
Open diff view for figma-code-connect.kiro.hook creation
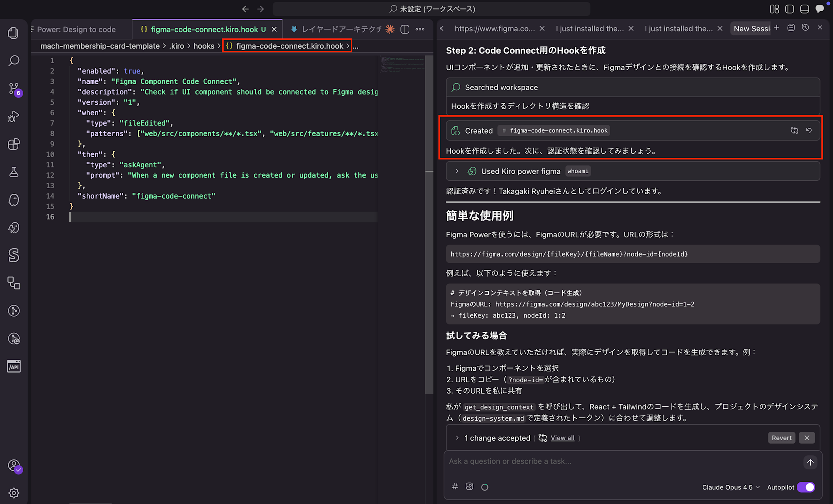tap(794, 130)
